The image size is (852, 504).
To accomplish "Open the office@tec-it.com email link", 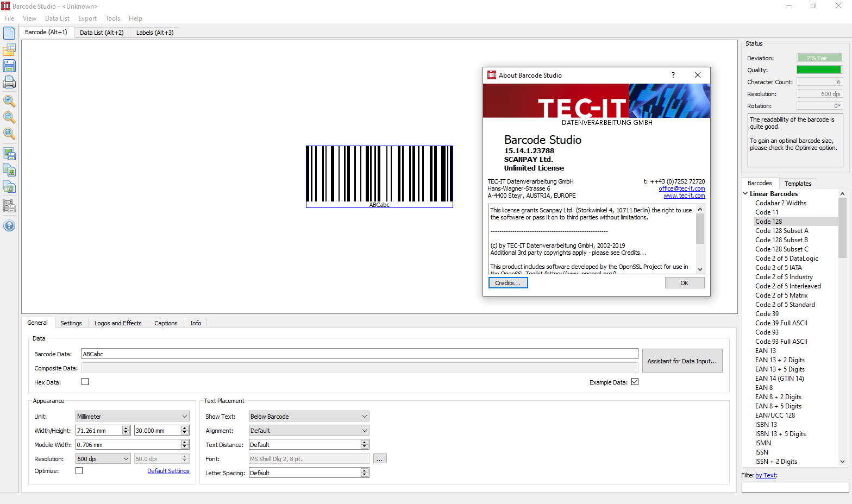I will (x=682, y=188).
